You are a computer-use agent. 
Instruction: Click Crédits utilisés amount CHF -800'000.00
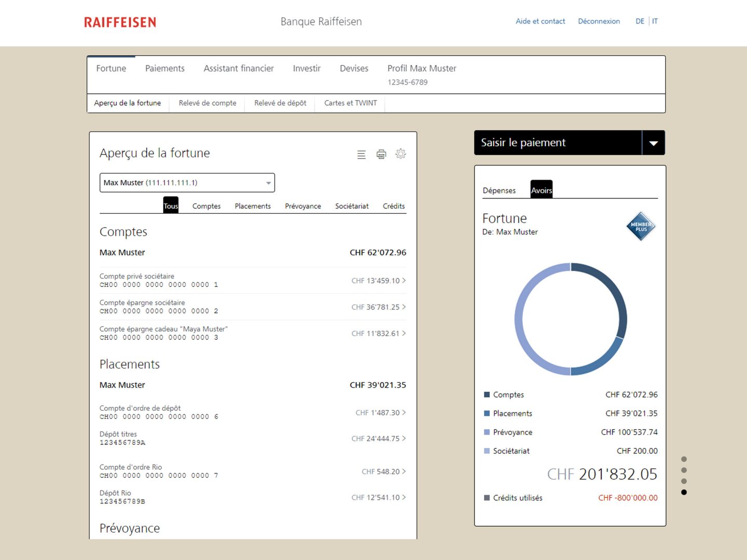point(628,498)
